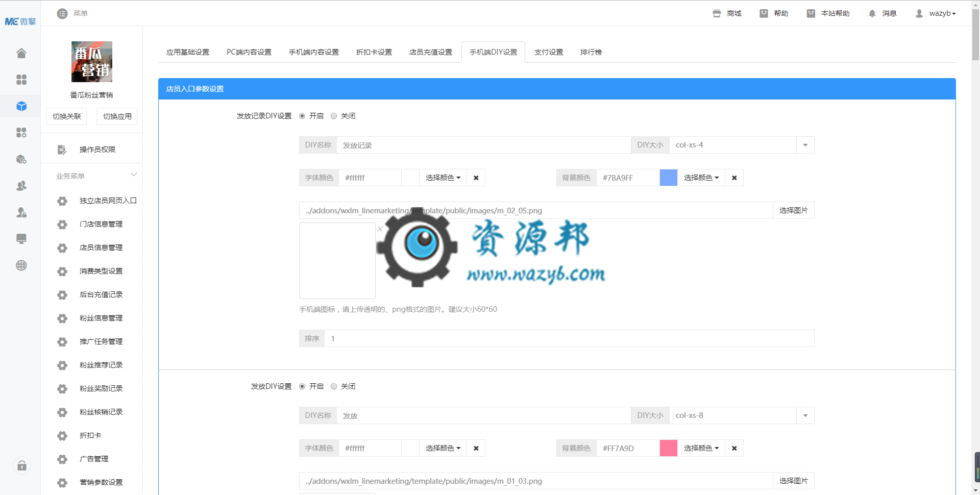Image resolution: width=980 pixels, height=495 pixels.
Task: Click the home icon in left sidebar
Action: coord(21,53)
